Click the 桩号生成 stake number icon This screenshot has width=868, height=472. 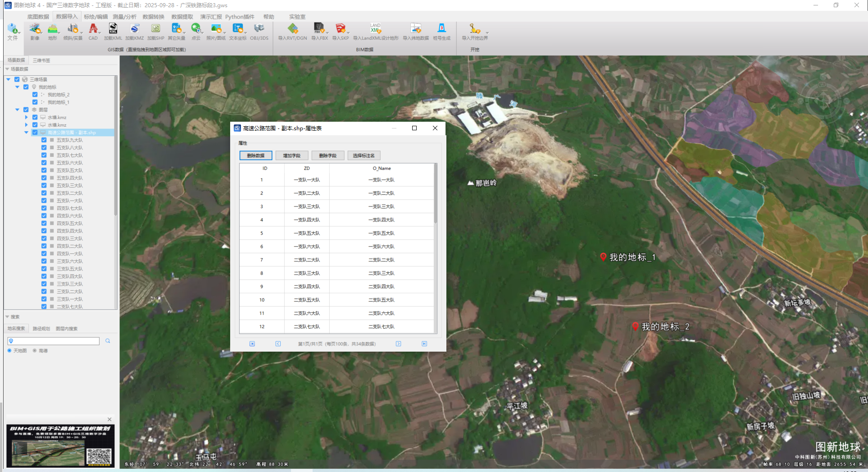tap(442, 29)
